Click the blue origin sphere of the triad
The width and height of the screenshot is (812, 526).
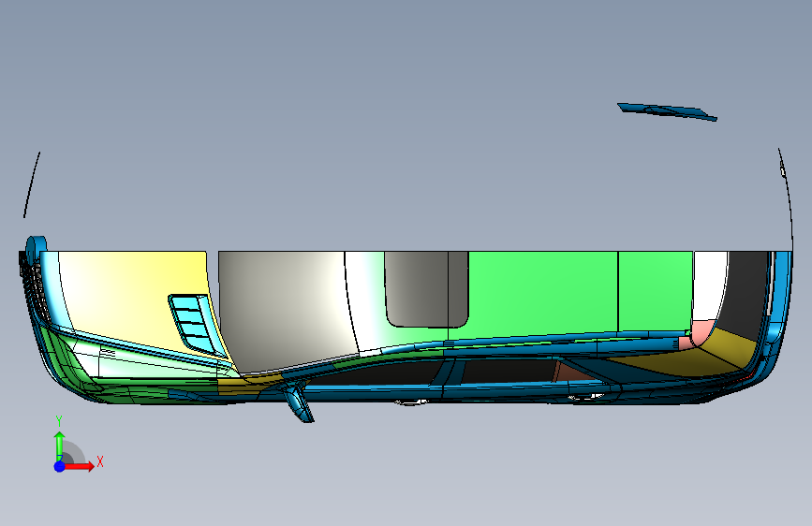click(x=59, y=466)
